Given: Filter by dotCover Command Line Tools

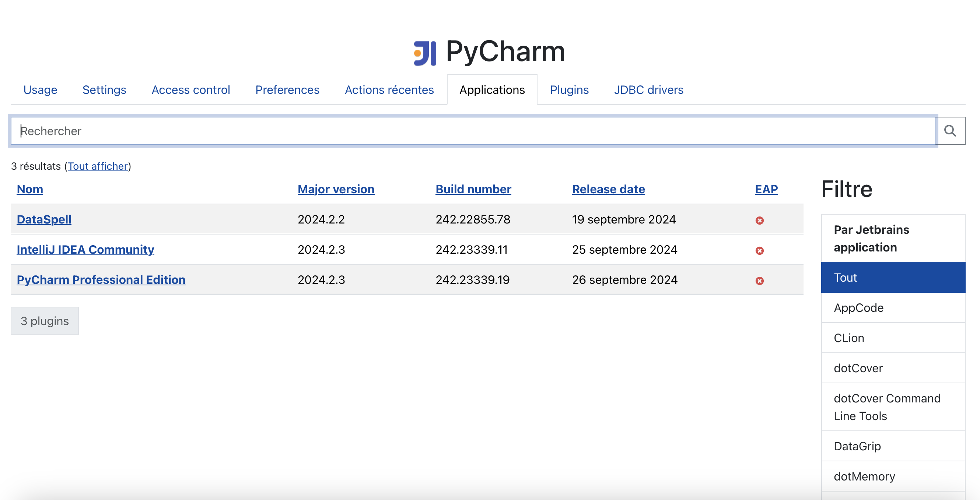Looking at the screenshot, I should tap(893, 407).
